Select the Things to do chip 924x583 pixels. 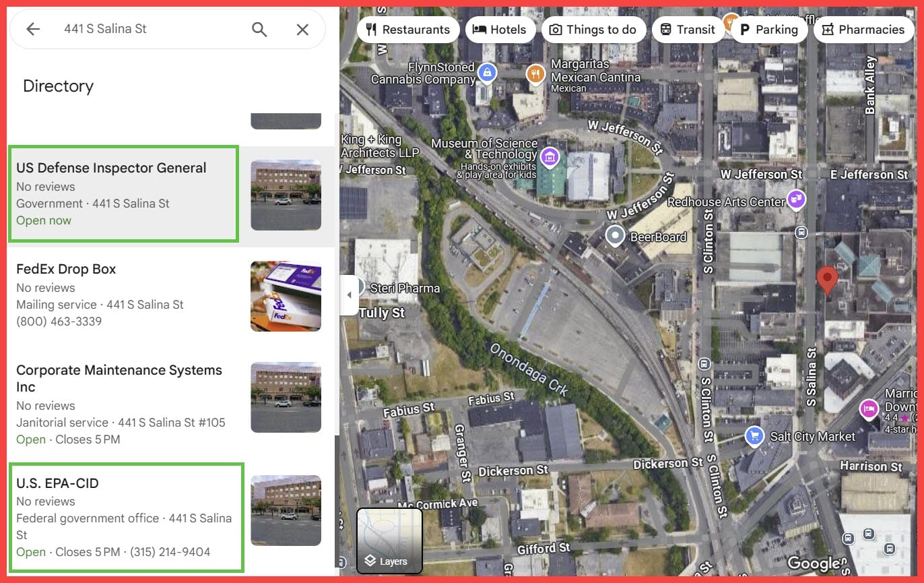[593, 30]
